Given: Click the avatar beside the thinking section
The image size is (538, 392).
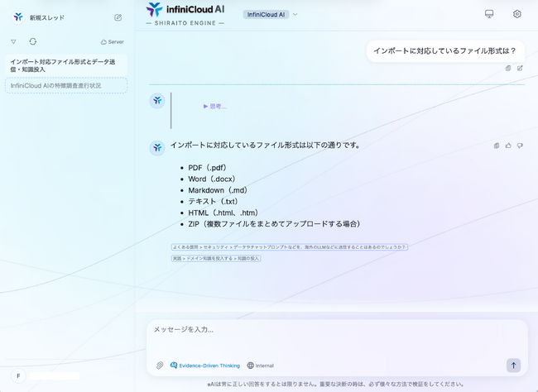Looking at the screenshot, I should tap(157, 101).
